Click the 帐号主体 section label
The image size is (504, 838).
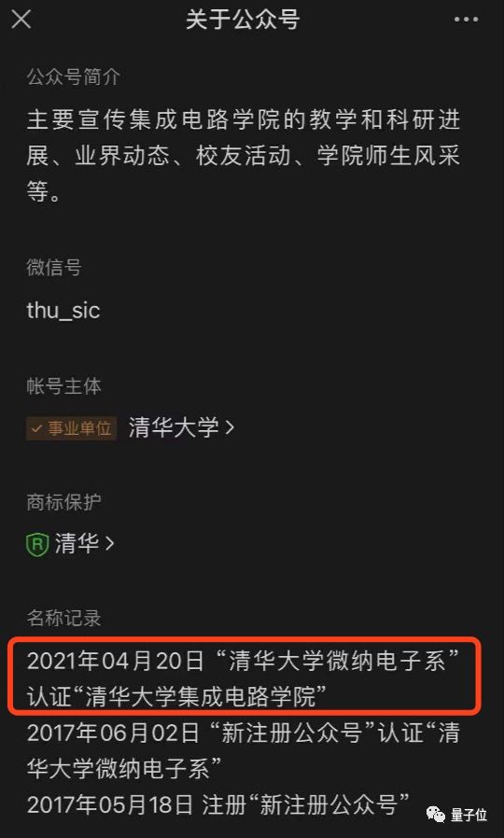[63, 386]
